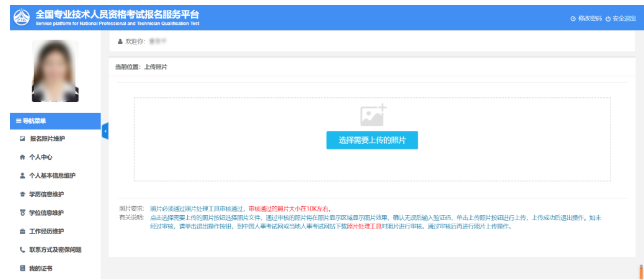Open 联系方式及密保问题 menu item
This screenshot has width=644, height=280.
(x=55, y=250)
